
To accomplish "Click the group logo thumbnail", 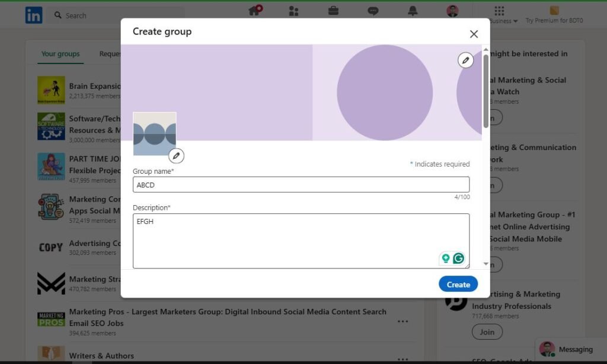I will (155, 134).
